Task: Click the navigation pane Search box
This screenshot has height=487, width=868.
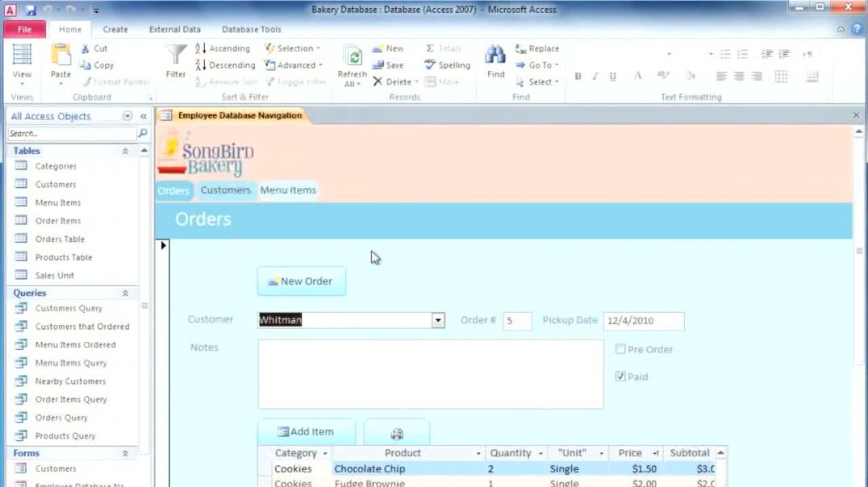Action: coord(72,133)
